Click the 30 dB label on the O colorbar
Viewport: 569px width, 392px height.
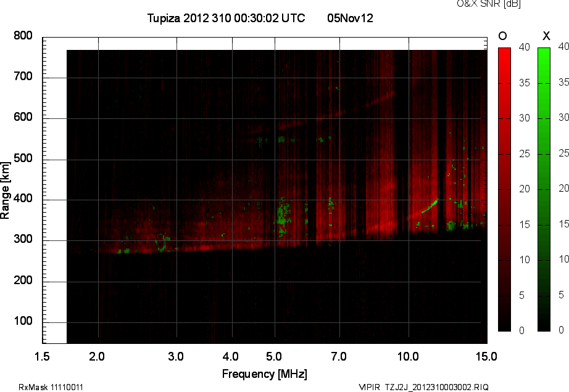click(x=525, y=118)
